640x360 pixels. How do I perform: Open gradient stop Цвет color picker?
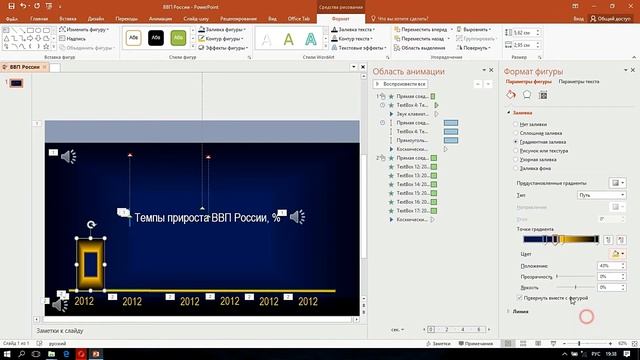tap(618, 254)
